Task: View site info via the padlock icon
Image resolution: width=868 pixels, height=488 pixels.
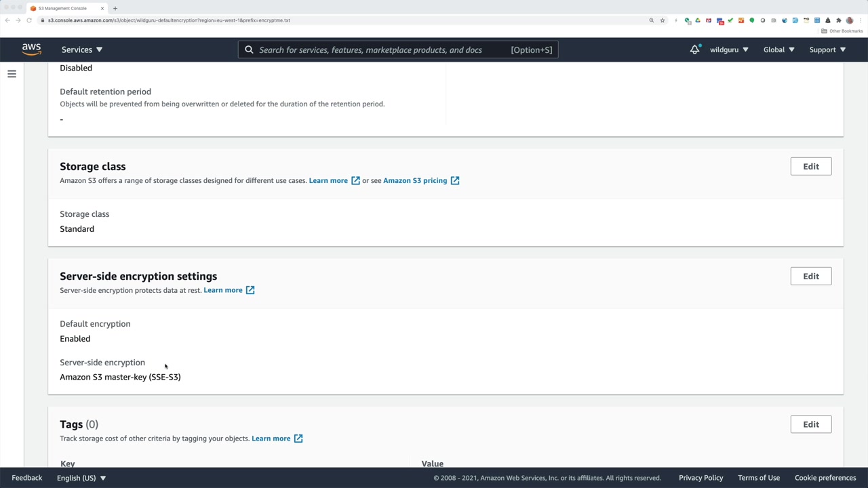Action: pos(43,20)
